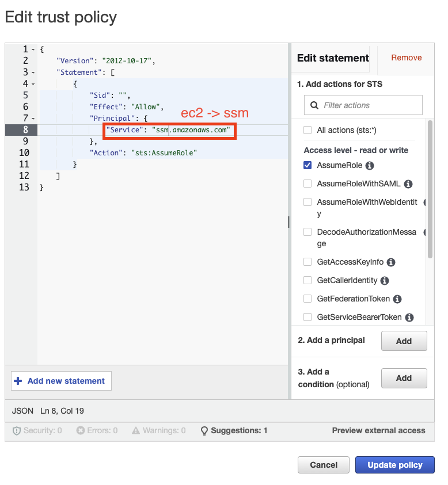Click the search magnifier icon in Filter actions
Screen dimensions: 448x485
pyautogui.click(x=314, y=105)
